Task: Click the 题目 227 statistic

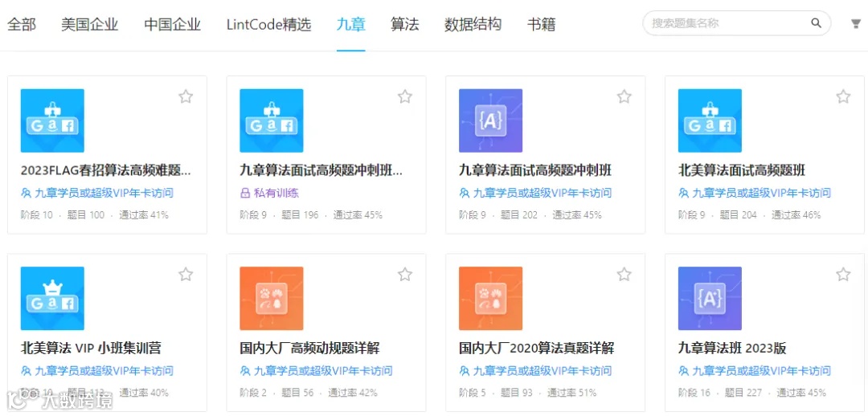Action: (x=743, y=393)
